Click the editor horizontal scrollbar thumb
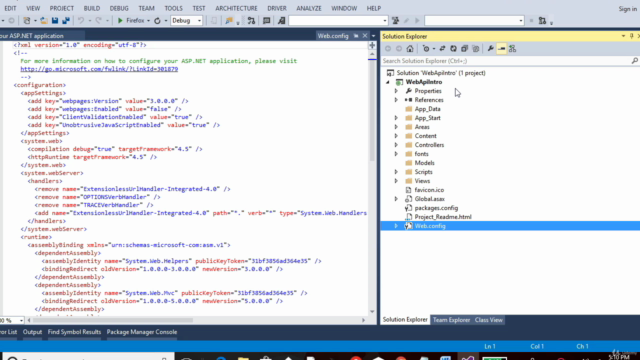Screen dimensions: 640x360 (x=112, y=320)
